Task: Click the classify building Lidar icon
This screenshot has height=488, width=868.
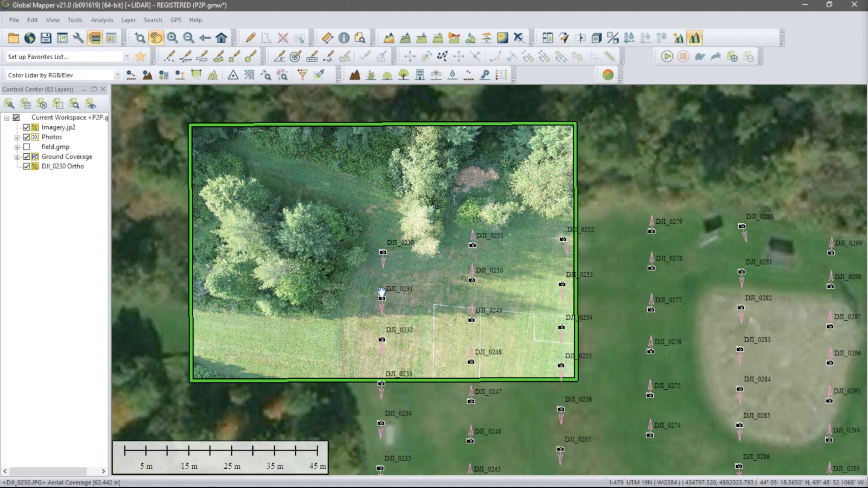Action: pyautogui.click(x=420, y=75)
